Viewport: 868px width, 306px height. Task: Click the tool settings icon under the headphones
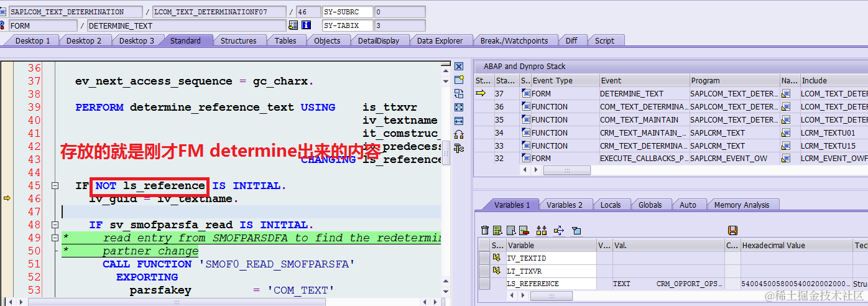pos(459,148)
